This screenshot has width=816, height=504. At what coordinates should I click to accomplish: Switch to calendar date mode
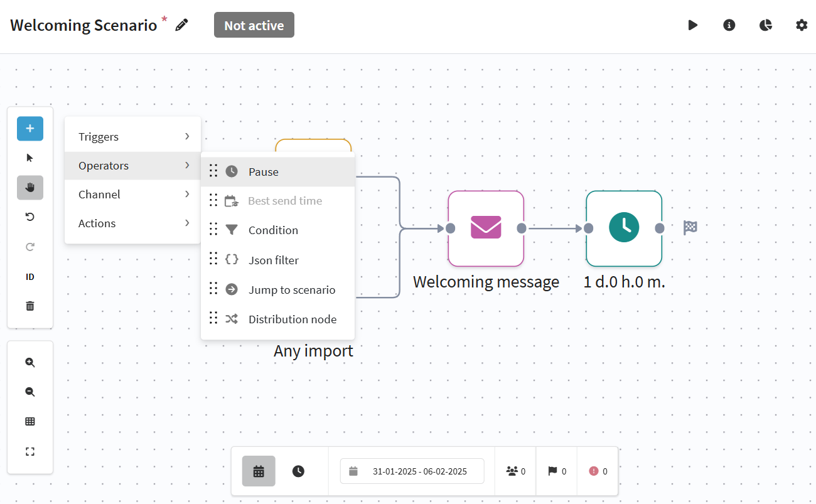pos(259,471)
